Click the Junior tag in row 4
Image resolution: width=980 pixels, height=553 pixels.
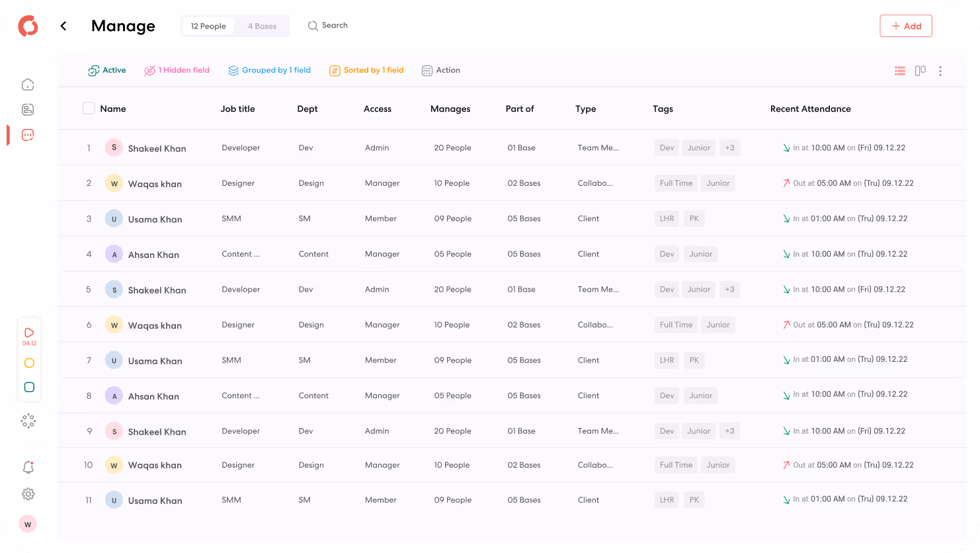click(701, 254)
